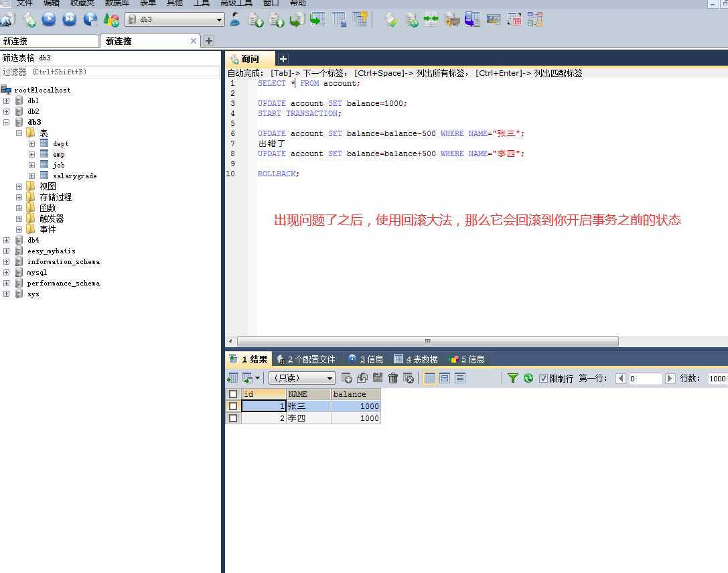
Task: Expand the information_schema database node
Action: point(6,261)
